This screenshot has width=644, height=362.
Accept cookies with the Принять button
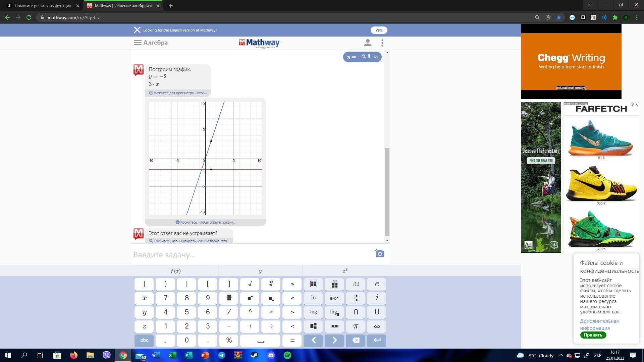(x=593, y=335)
